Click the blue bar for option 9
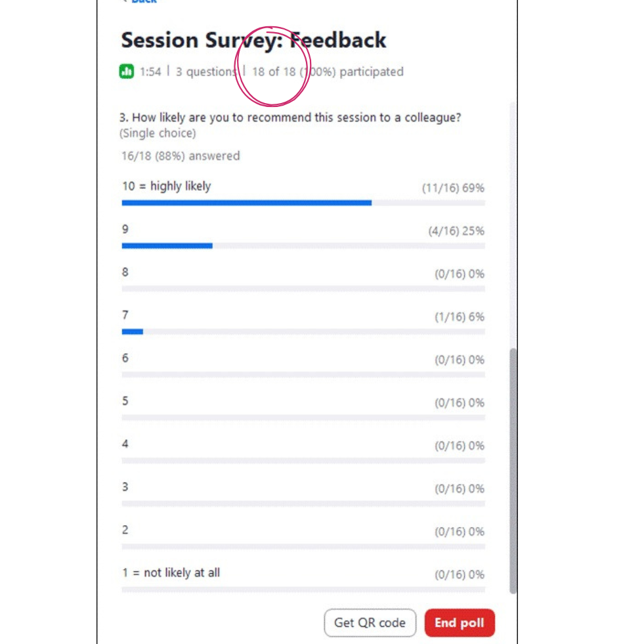This screenshot has width=644, height=644. coord(167,246)
